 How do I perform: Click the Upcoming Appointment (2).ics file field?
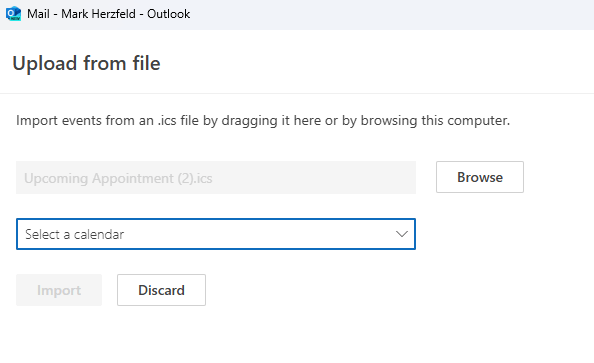pos(216,177)
